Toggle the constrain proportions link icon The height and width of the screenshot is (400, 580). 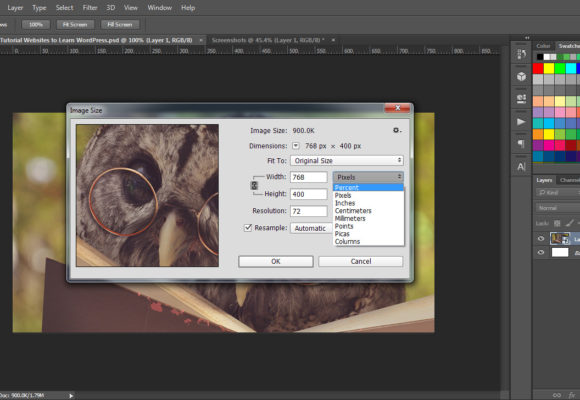(x=254, y=185)
